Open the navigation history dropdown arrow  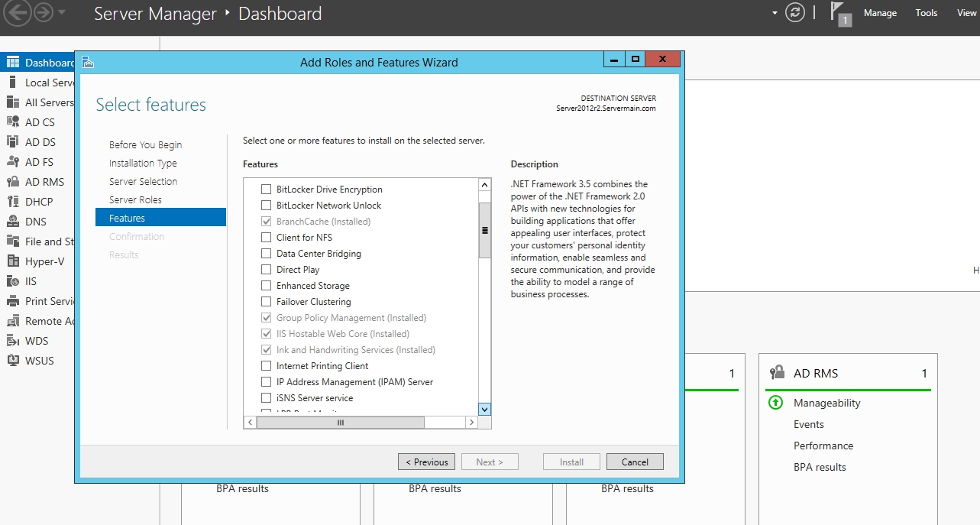click(x=62, y=13)
